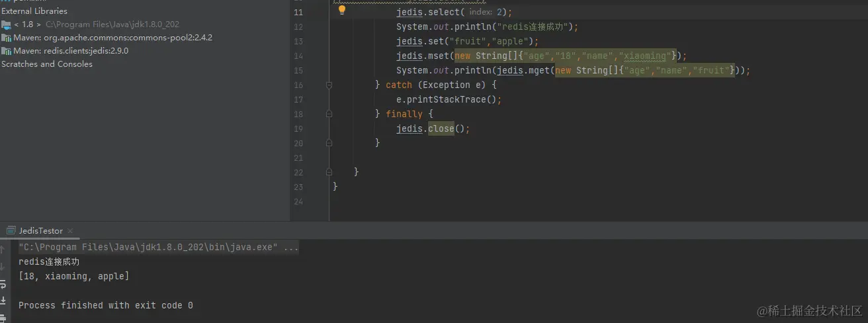Click '[18, xiaoming, apple]' output line
The image size is (868, 323).
[x=74, y=276]
